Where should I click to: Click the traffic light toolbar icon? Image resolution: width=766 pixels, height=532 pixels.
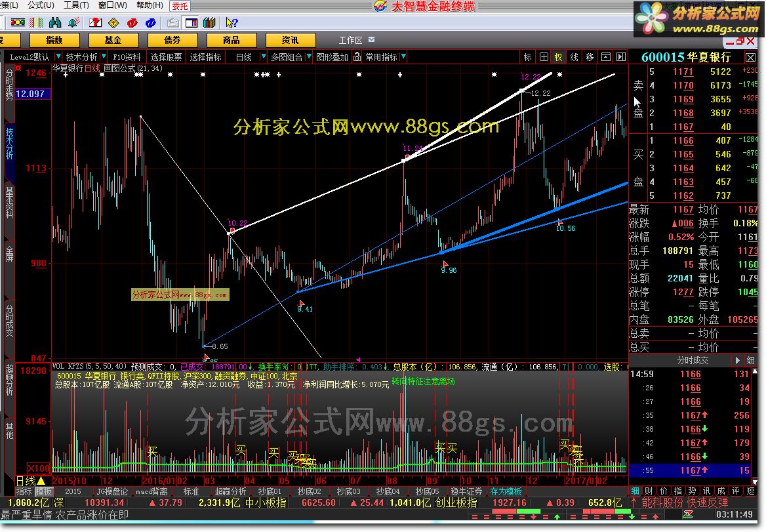coord(18,22)
